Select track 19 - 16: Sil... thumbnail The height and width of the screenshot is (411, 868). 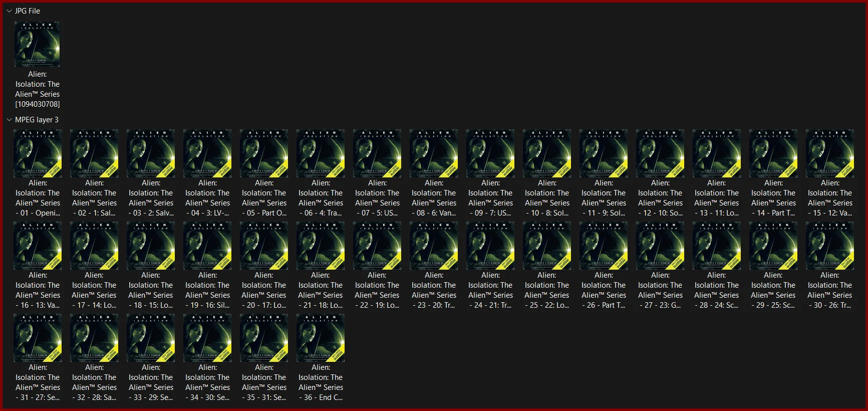coord(207,245)
